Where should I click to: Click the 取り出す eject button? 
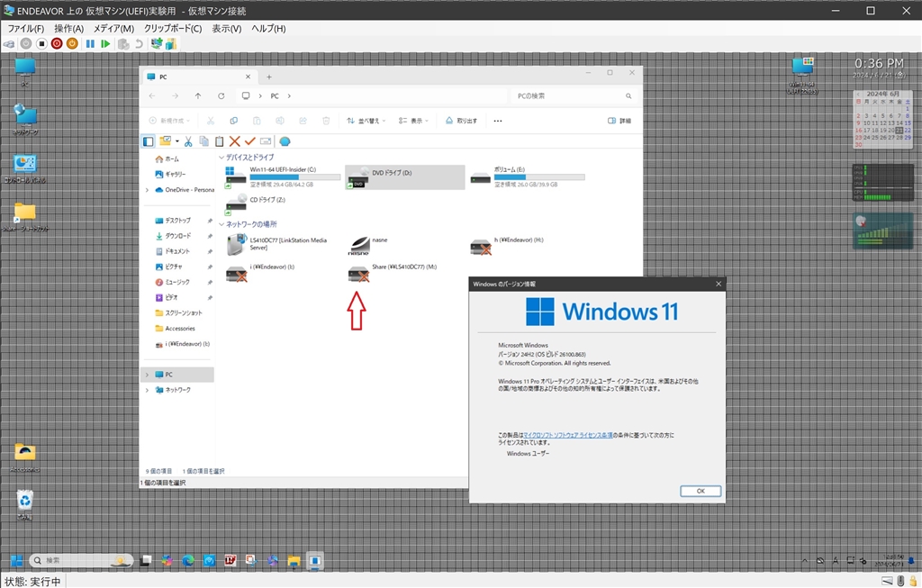462,121
